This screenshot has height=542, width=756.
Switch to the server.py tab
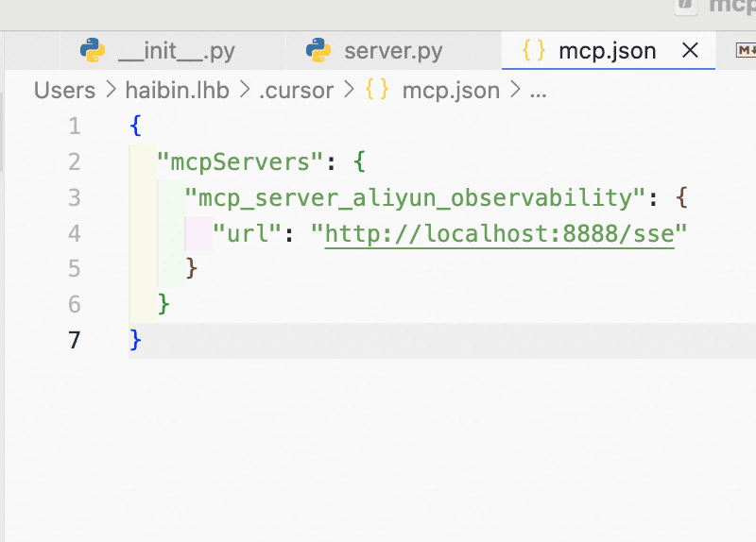pyautogui.click(x=393, y=51)
